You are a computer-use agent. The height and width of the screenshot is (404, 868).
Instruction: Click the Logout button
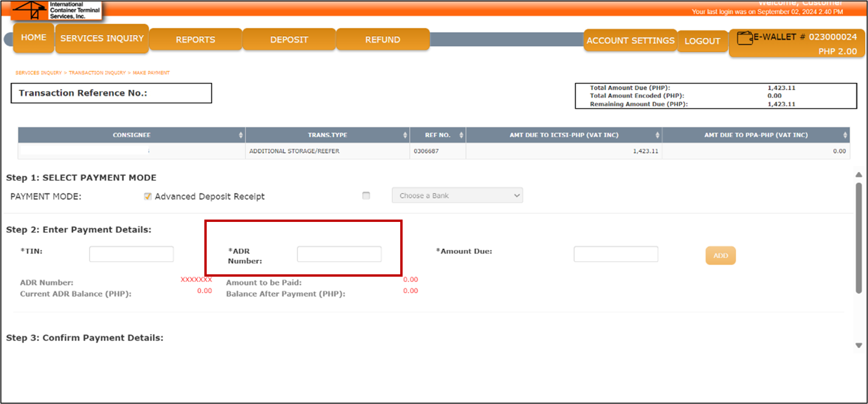point(702,41)
